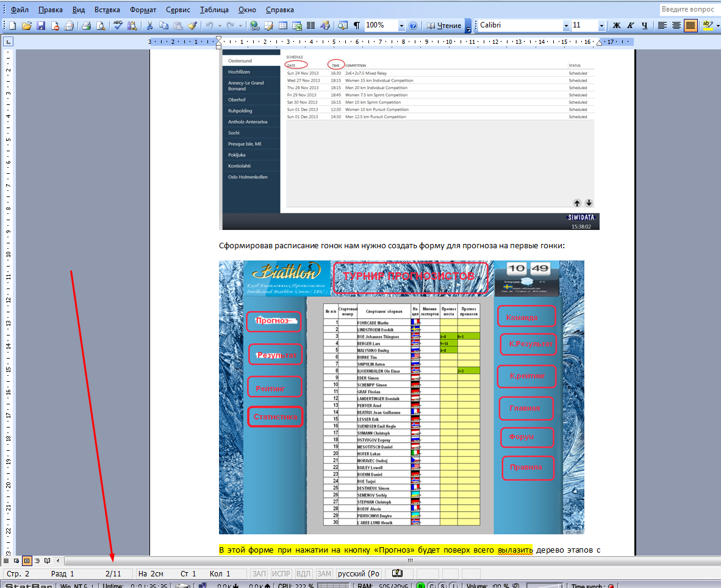Run the spelling check ABC icon
The height and width of the screenshot is (588, 721).
point(118,26)
